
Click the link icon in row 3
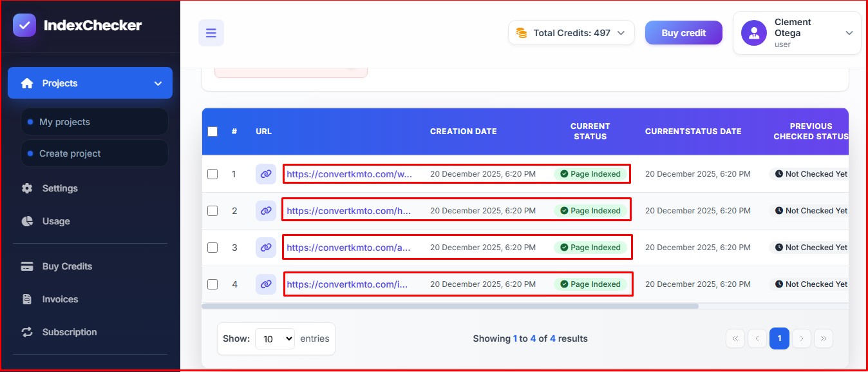[265, 248]
